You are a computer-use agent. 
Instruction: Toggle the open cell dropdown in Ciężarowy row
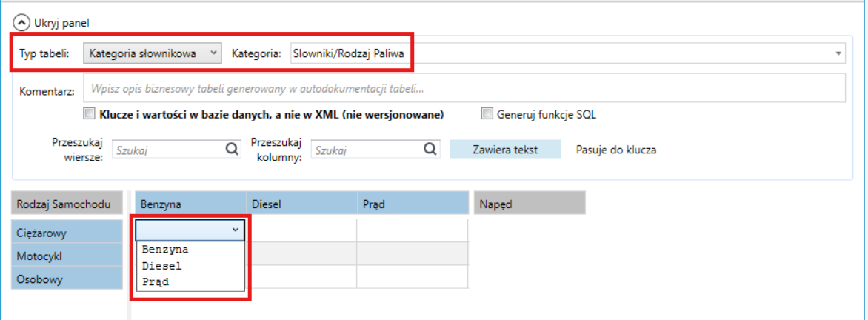coord(236,230)
